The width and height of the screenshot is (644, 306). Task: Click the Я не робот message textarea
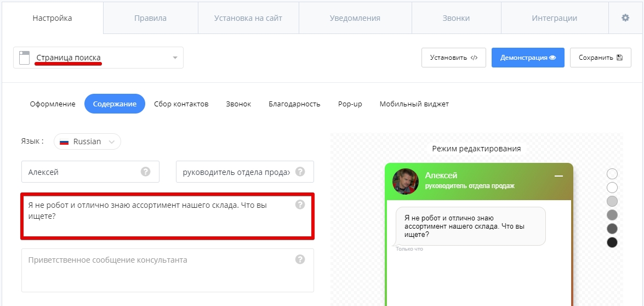(168, 216)
